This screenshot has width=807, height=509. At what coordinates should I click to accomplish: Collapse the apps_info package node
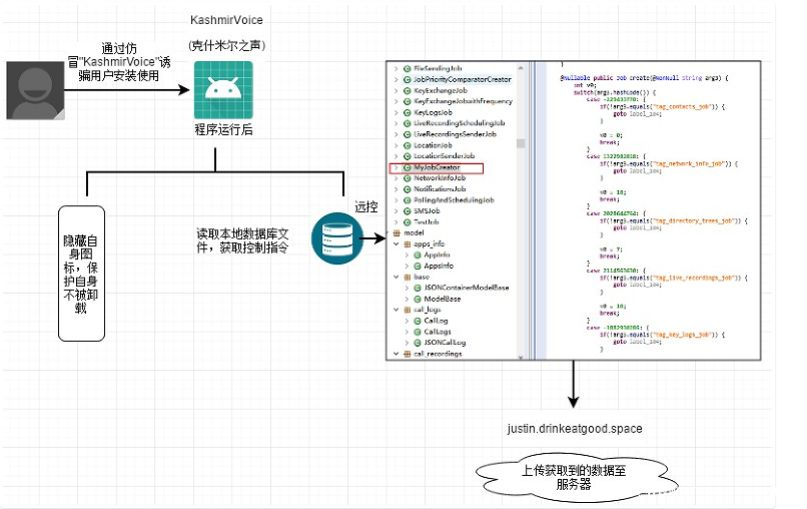[395, 243]
